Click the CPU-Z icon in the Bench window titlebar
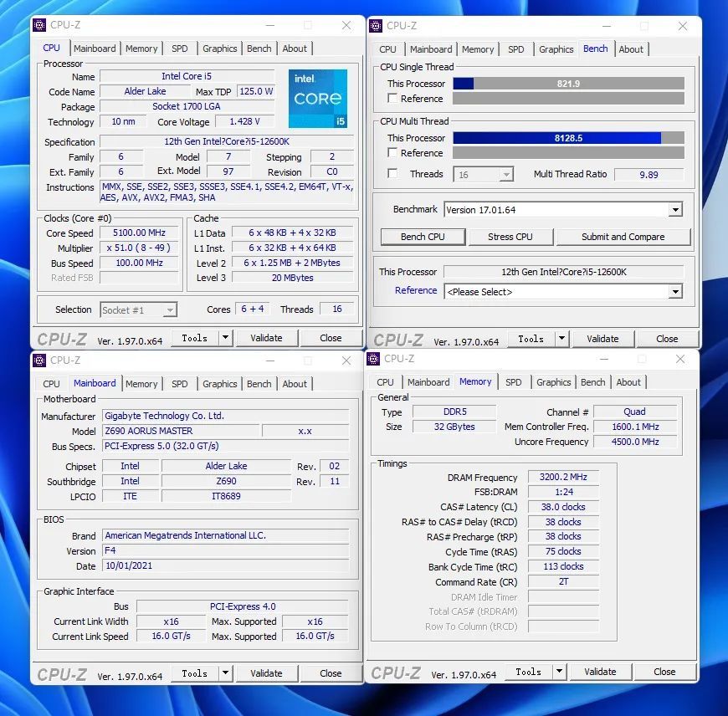This screenshot has height=716, width=728. (x=374, y=26)
